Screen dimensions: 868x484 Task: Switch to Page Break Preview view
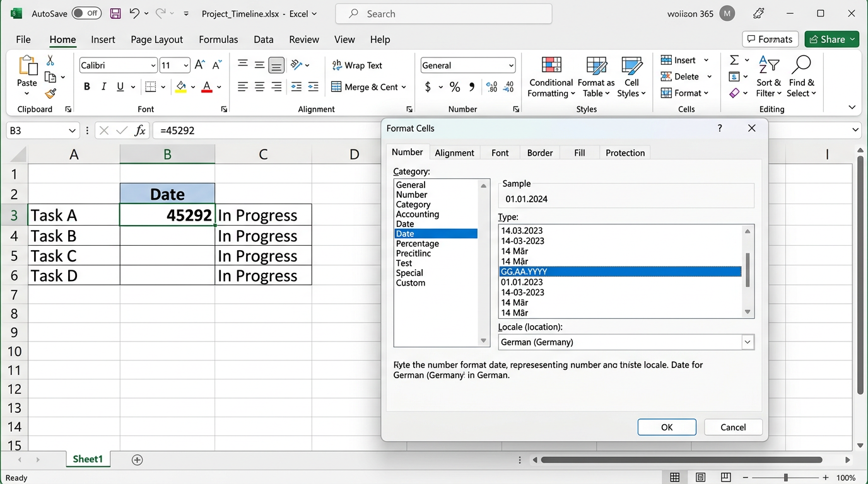(x=726, y=477)
